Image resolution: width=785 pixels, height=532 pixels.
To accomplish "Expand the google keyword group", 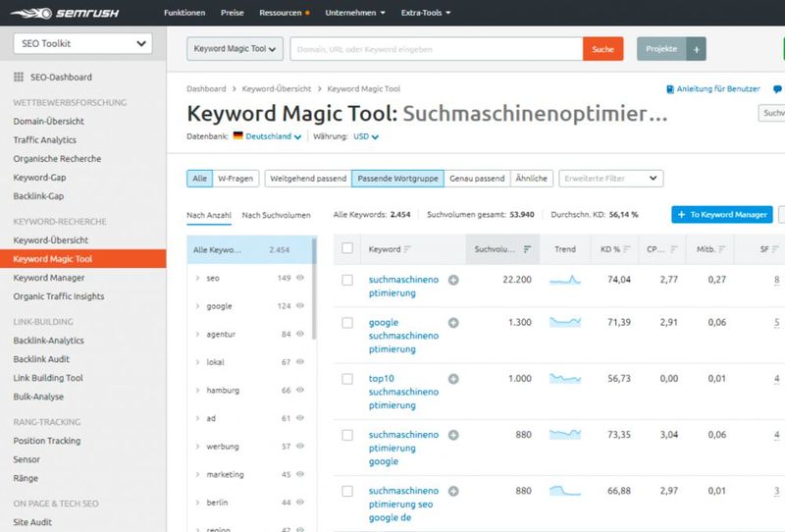I will (198, 306).
